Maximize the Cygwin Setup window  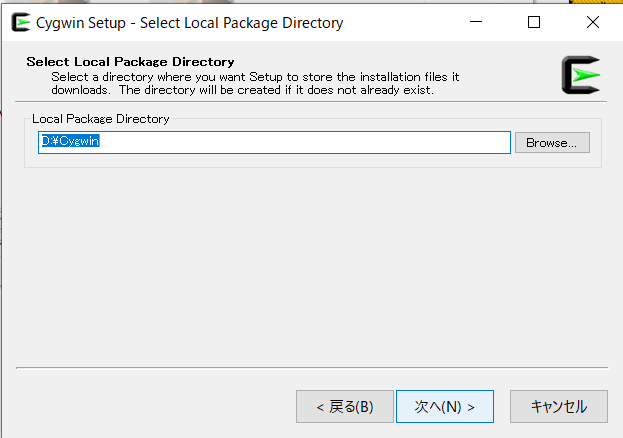[x=534, y=22]
